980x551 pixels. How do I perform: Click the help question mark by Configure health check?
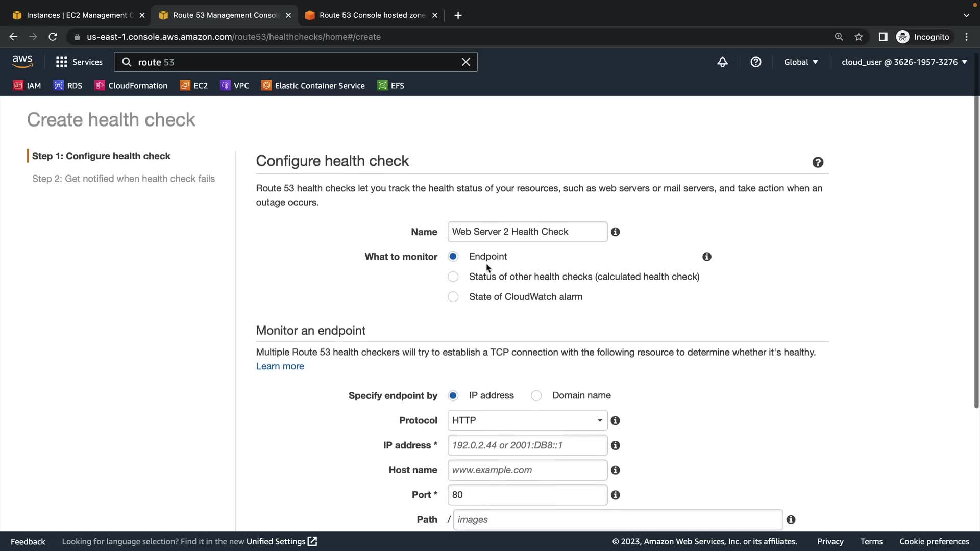click(x=818, y=162)
